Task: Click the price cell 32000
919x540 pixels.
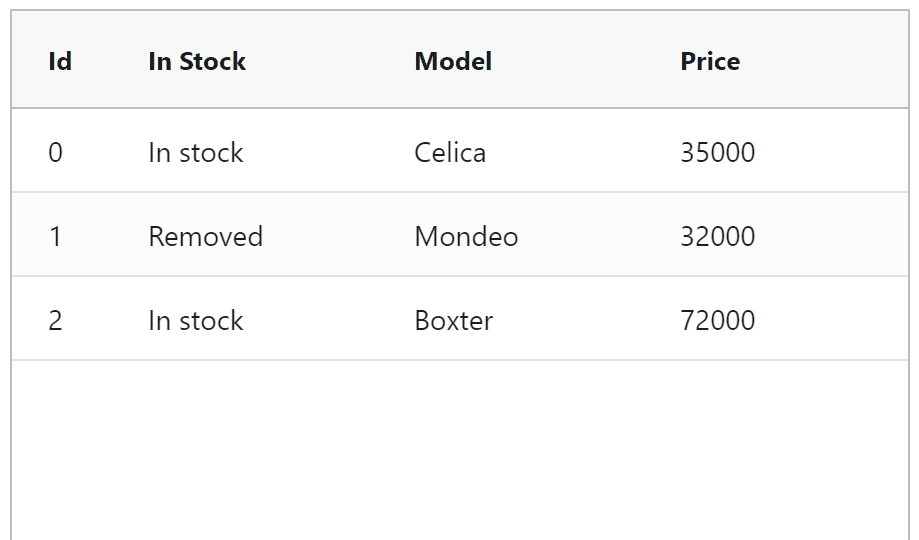Action: point(717,236)
